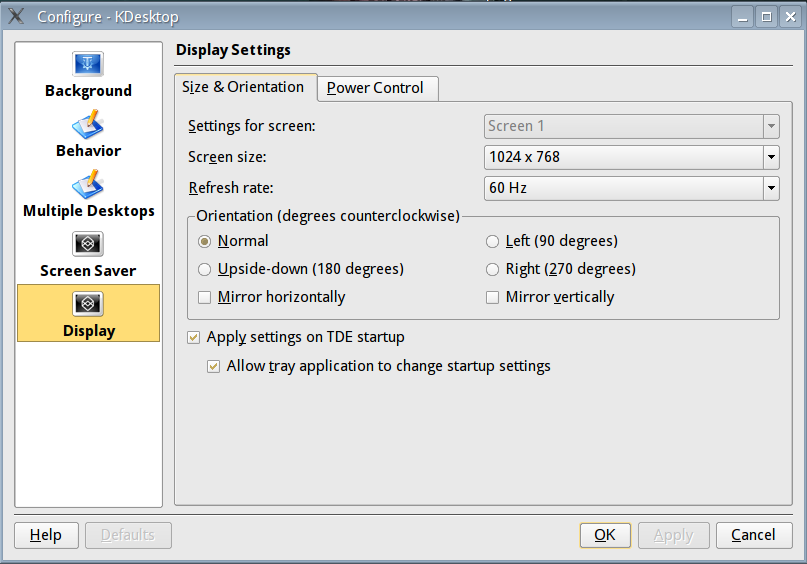Enable Mirror horizontally
The width and height of the screenshot is (807, 564).
point(204,297)
